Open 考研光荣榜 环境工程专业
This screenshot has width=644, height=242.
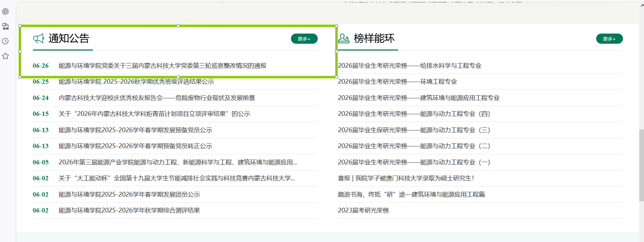point(397,82)
